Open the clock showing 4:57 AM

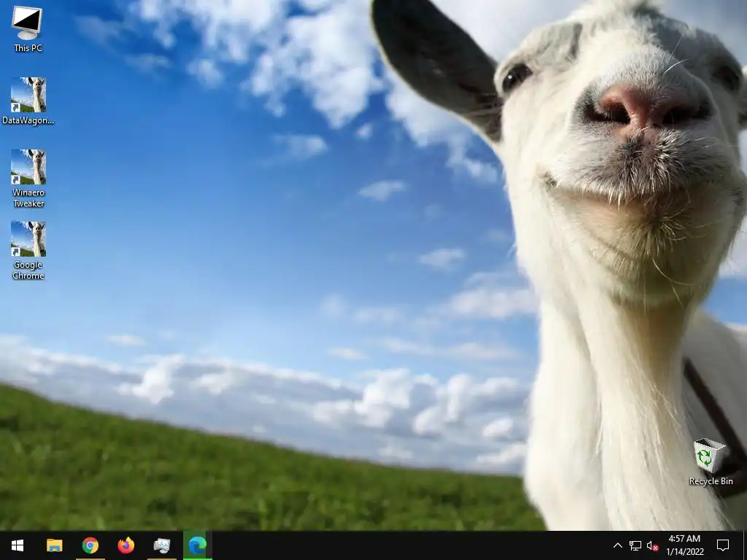(x=684, y=545)
